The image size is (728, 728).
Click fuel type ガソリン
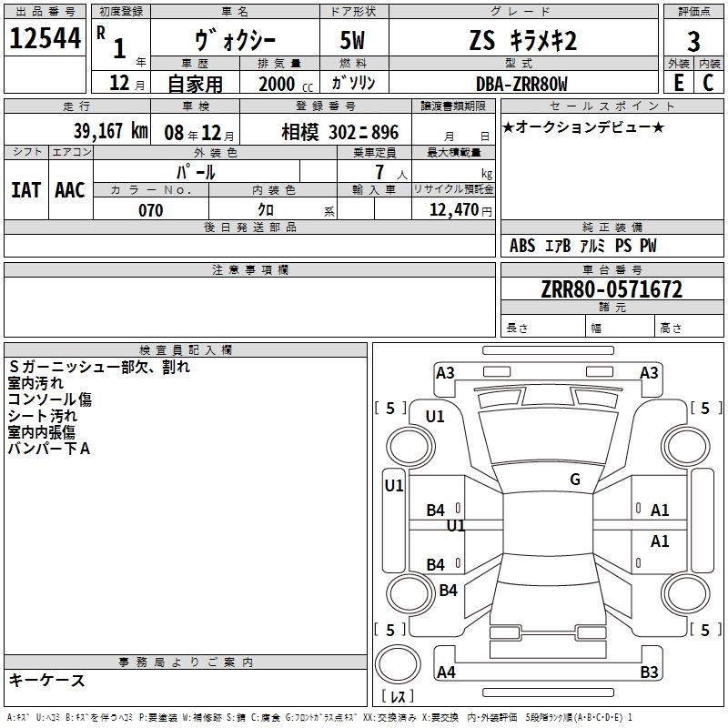353,83
